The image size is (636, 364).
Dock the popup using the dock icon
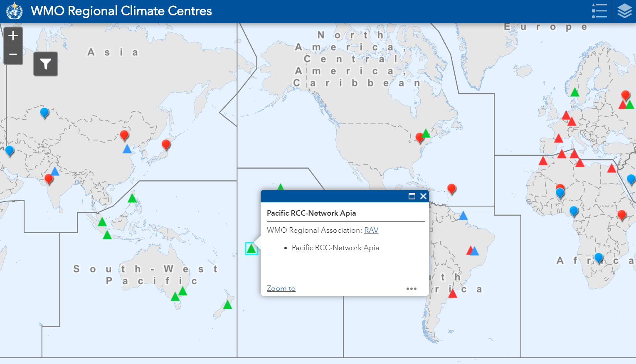point(412,196)
